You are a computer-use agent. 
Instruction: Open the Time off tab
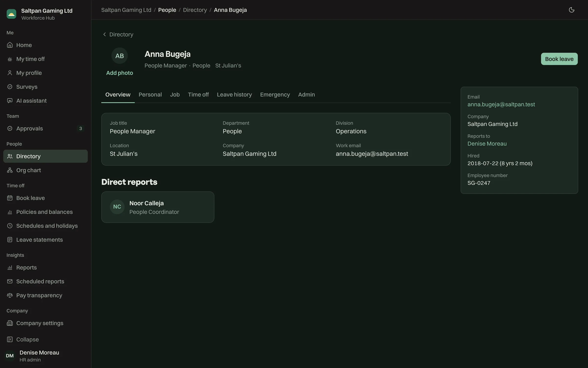[198, 94]
